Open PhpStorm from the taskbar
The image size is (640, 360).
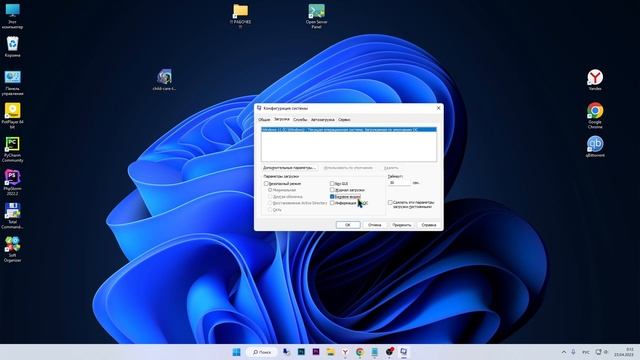click(x=316, y=352)
